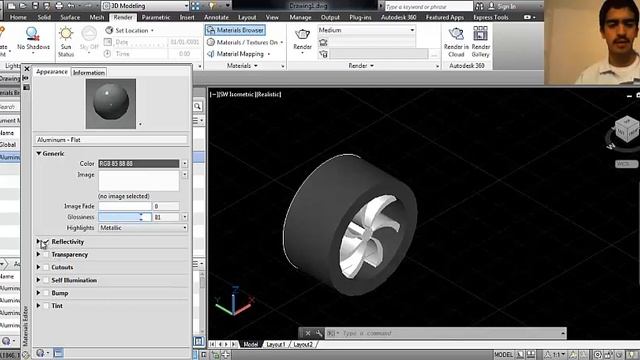640x360 pixels.
Task: Click the Sign In button
Action: coord(502,6)
